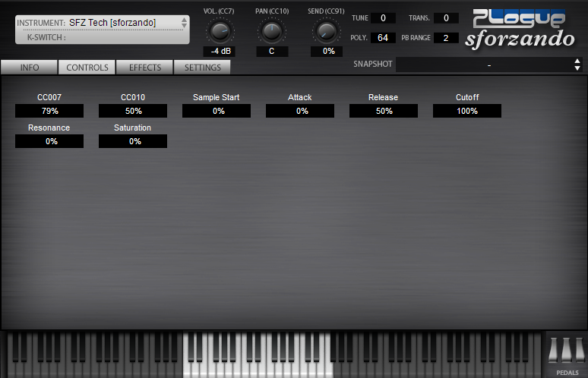This screenshot has height=378, width=588.
Task: Click the Cutoff value 100%
Action: pos(467,111)
